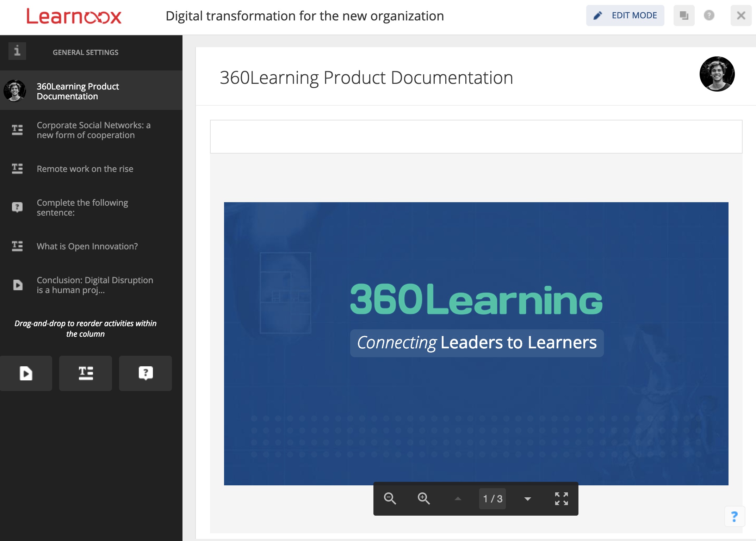Toggle Edit Mode

pos(625,15)
